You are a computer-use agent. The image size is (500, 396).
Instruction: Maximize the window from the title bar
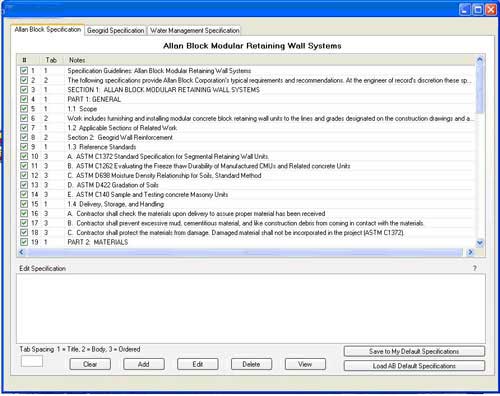point(478,10)
